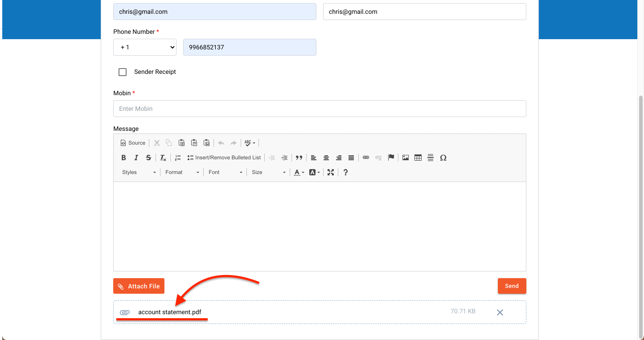Apply italic formatting in the editor

(136, 158)
